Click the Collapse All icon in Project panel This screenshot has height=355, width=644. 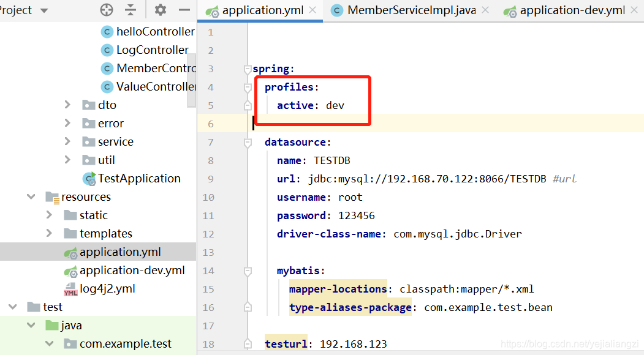tap(131, 10)
